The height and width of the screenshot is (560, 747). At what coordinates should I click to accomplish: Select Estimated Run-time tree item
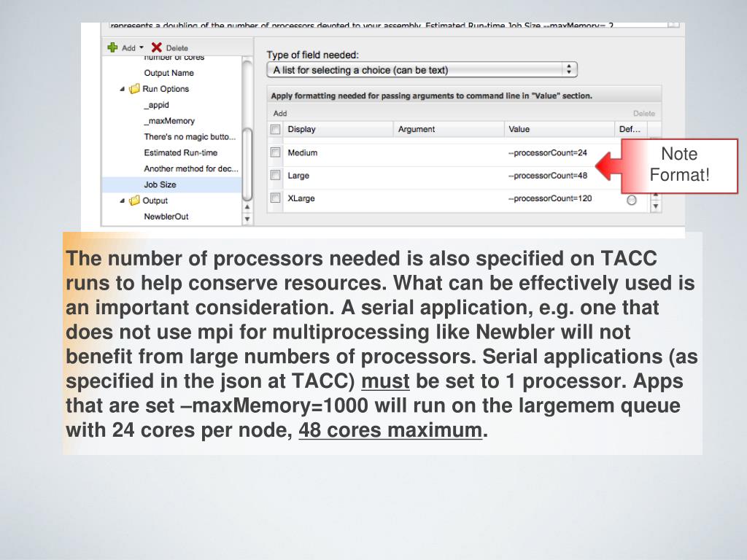click(181, 152)
